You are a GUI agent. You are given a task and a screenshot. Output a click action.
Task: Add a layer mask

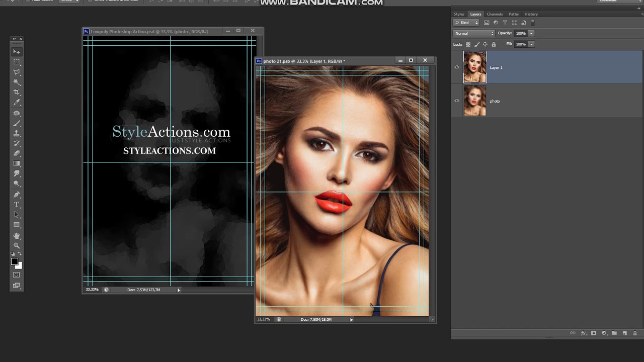pos(594,333)
